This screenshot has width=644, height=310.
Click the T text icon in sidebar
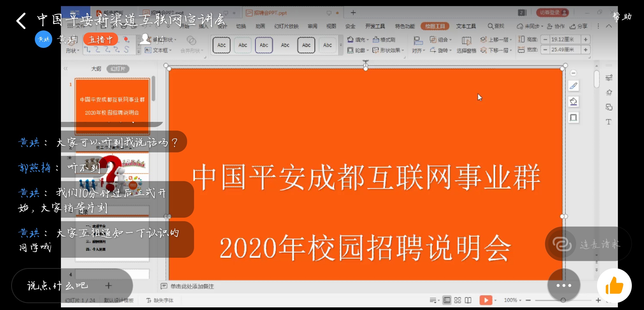(x=609, y=122)
